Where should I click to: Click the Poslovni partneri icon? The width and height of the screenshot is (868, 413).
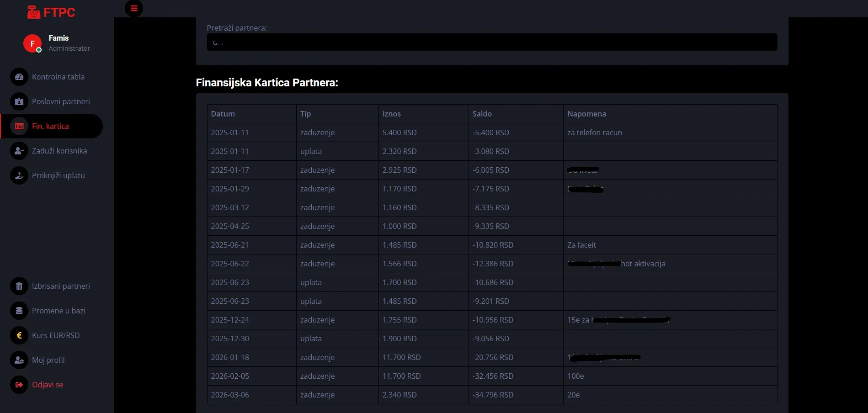coord(19,101)
